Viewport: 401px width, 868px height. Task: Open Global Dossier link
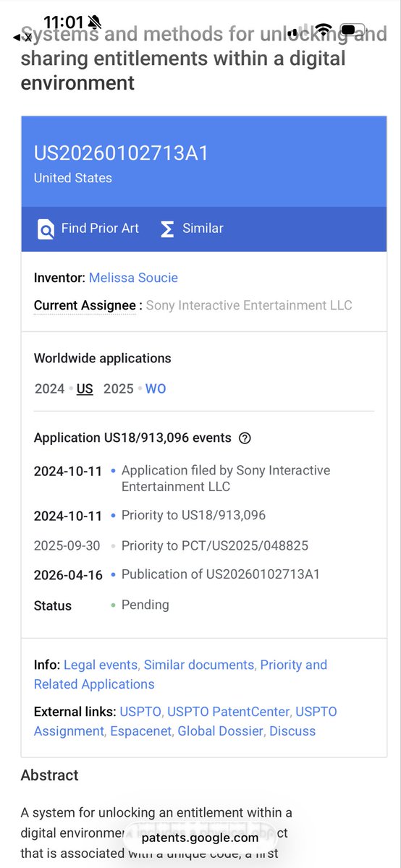(x=220, y=731)
